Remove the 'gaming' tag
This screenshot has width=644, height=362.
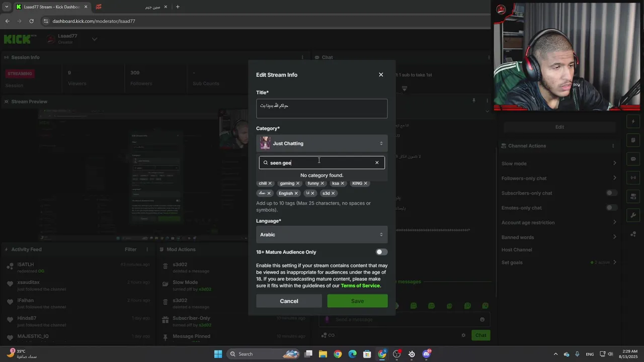tap(298, 184)
